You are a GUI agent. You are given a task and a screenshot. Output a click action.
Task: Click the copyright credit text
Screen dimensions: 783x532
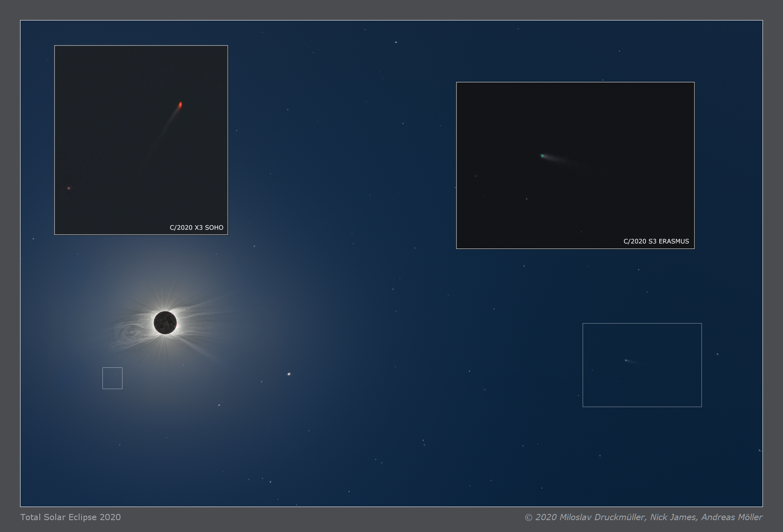[x=643, y=517]
